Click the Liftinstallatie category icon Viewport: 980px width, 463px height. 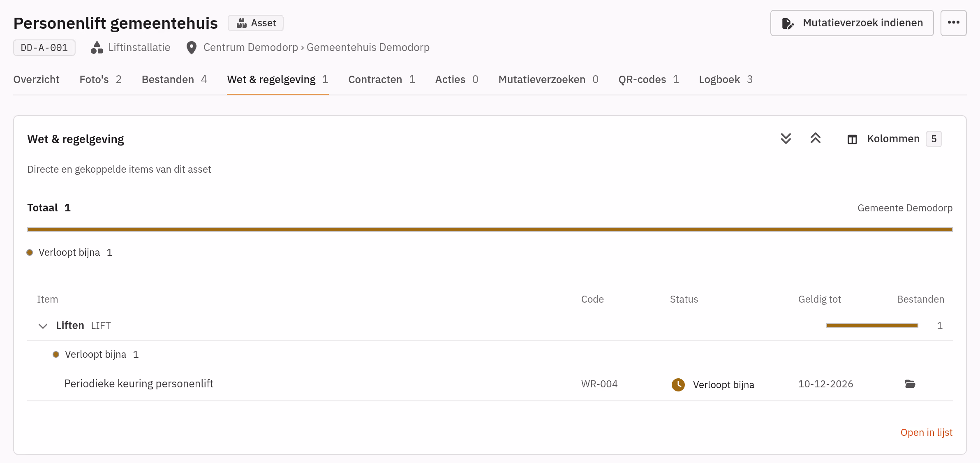(97, 48)
